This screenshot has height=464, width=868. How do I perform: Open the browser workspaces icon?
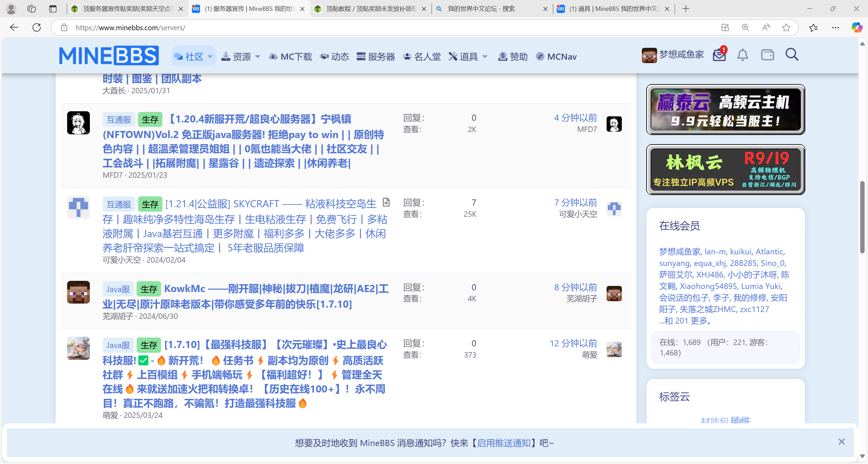pos(32,9)
